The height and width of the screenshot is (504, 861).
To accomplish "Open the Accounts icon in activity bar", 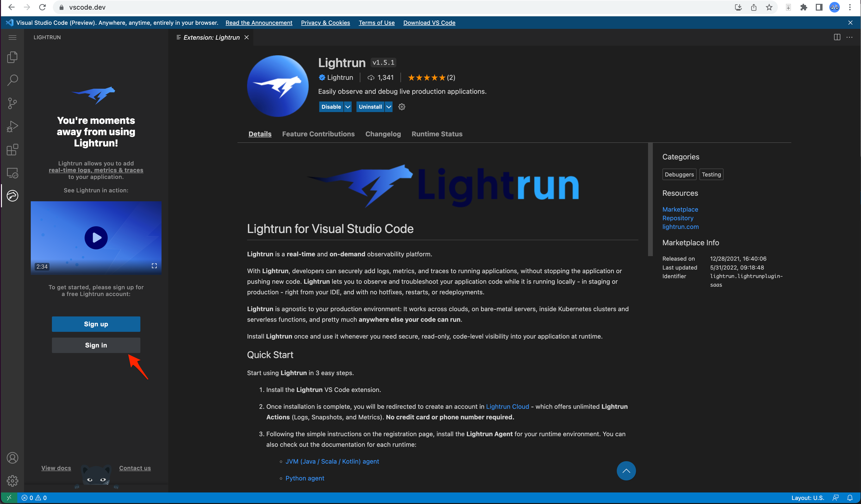I will (x=12, y=458).
